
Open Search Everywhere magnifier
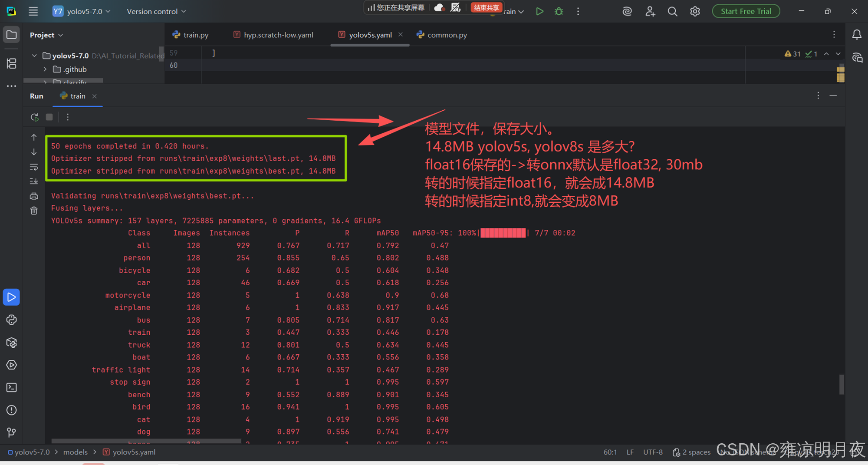672,11
